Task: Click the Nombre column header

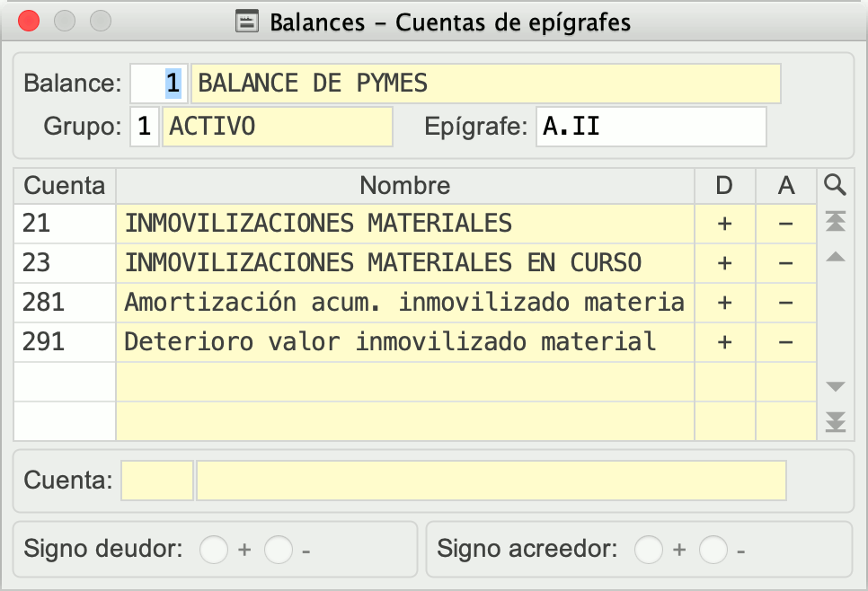Action: coord(404,186)
